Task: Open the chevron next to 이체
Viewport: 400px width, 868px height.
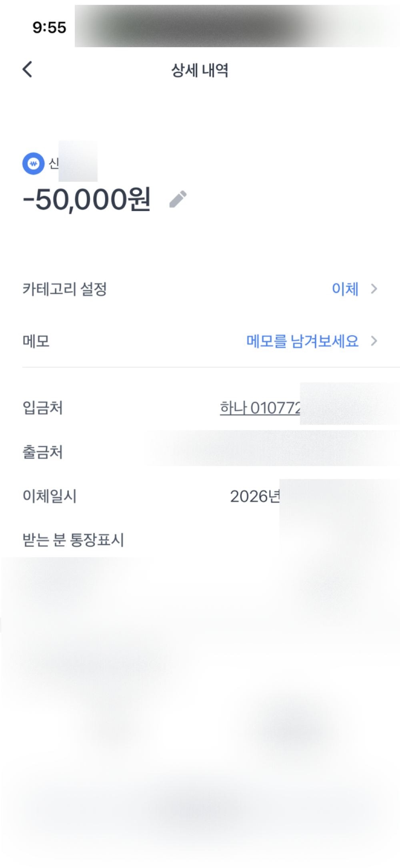Action: (x=374, y=289)
